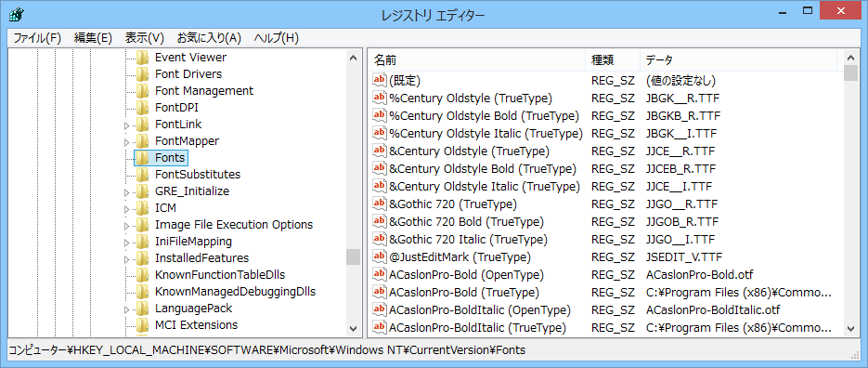Sort values by the 名前 column header
The height and width of the screenshot is (368, 868).
coord(476,59)
